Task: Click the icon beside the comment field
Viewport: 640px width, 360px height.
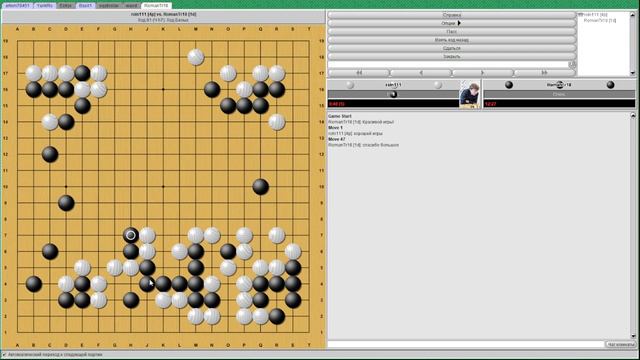Action: pos(572,64)
